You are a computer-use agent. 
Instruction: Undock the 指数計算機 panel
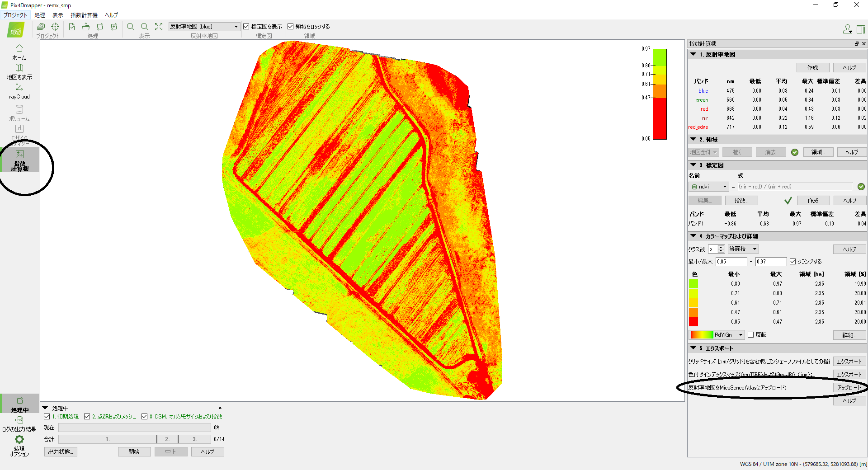click(x=856, y=44)
